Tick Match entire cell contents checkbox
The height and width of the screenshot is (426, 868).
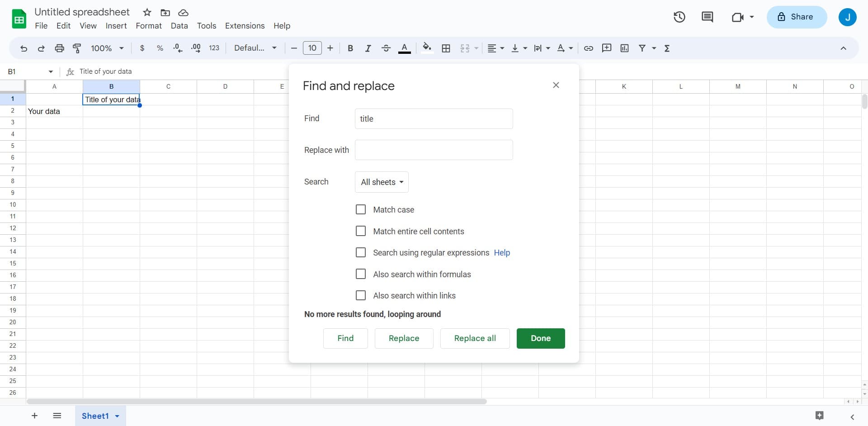361,231
